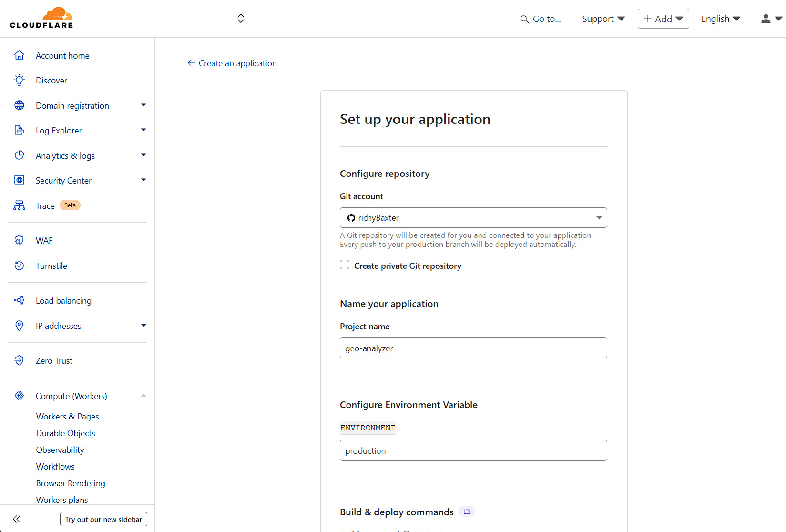Click Try out our new sidebar button
This screenshot has height=532, width=786.
(103, 519)
